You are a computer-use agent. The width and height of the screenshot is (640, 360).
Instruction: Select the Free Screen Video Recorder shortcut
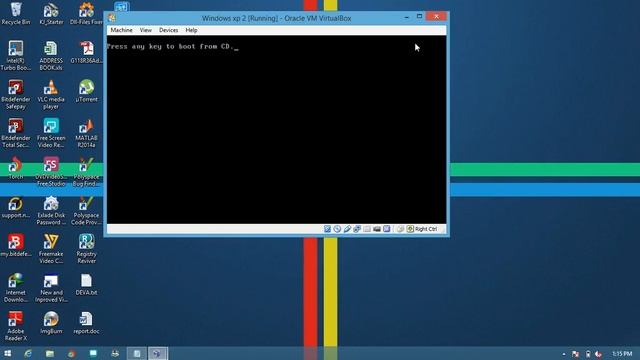click(51, 133)
